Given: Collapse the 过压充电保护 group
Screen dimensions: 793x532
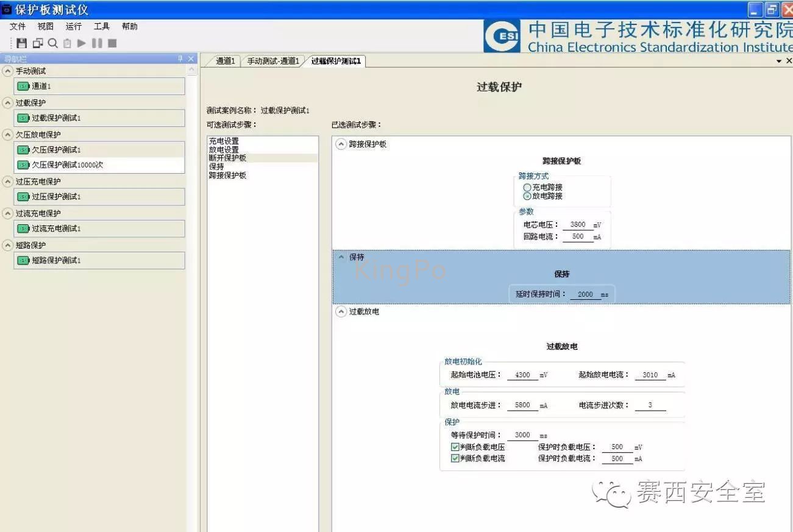Looking at the screenshot, I should pyautogui.click(x=7, y=182).
